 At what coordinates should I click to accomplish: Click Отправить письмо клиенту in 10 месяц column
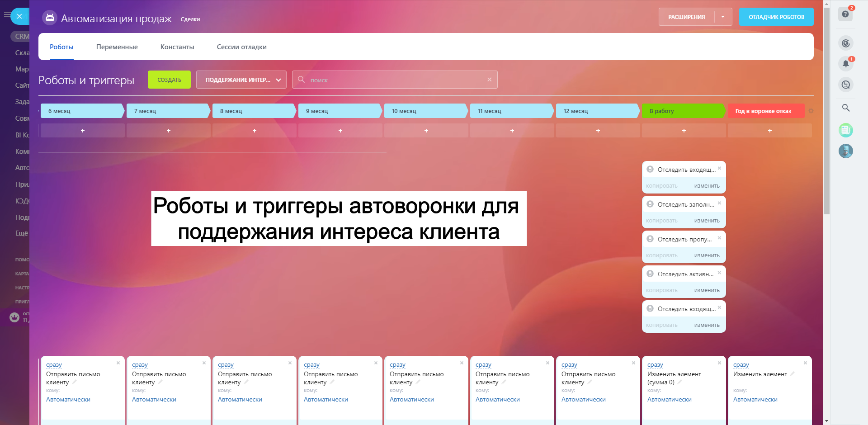coord(416,378)
